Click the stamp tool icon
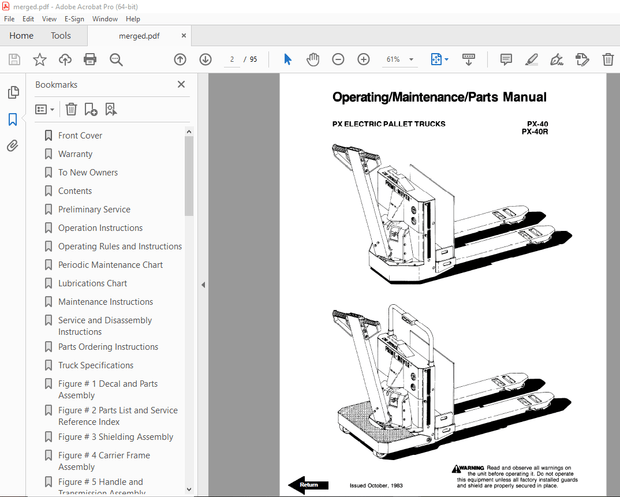 click(582, 60)
